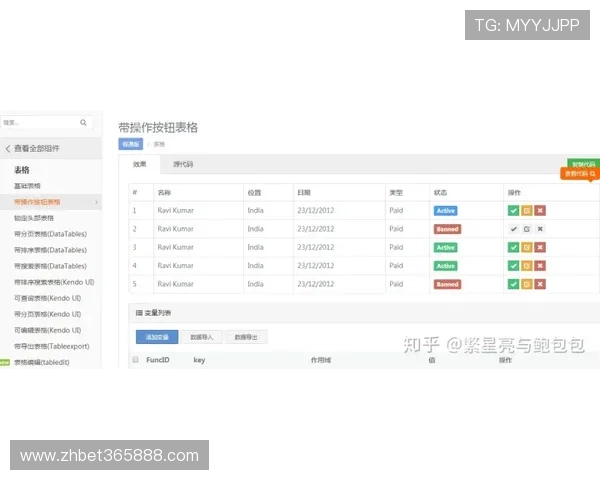Click the green 复制代码 button
The width and height of the screenshot is (600, 480).
point(584,164)
